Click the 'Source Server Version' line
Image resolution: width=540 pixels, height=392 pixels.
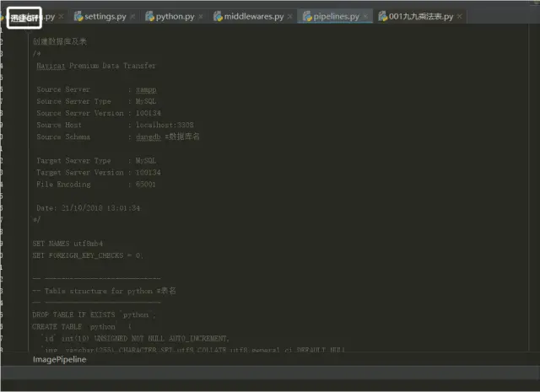tap(99, 113)
